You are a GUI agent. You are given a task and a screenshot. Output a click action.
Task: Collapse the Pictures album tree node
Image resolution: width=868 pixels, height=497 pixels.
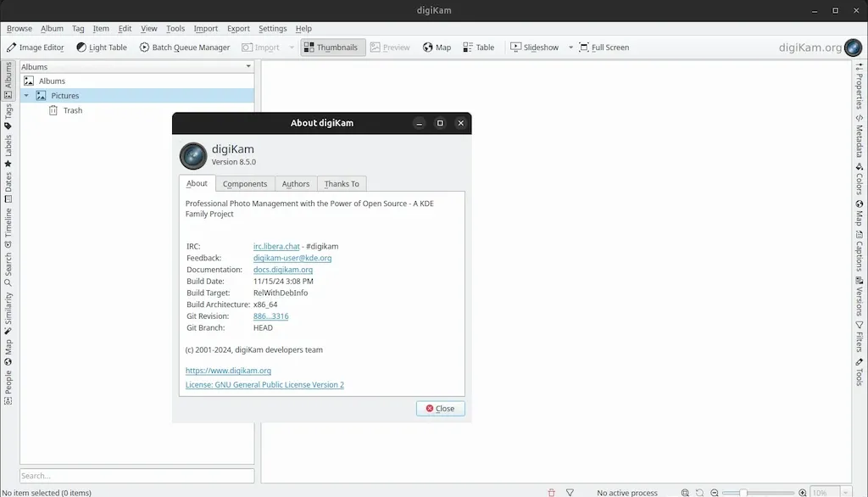click(x=26, y=96)
